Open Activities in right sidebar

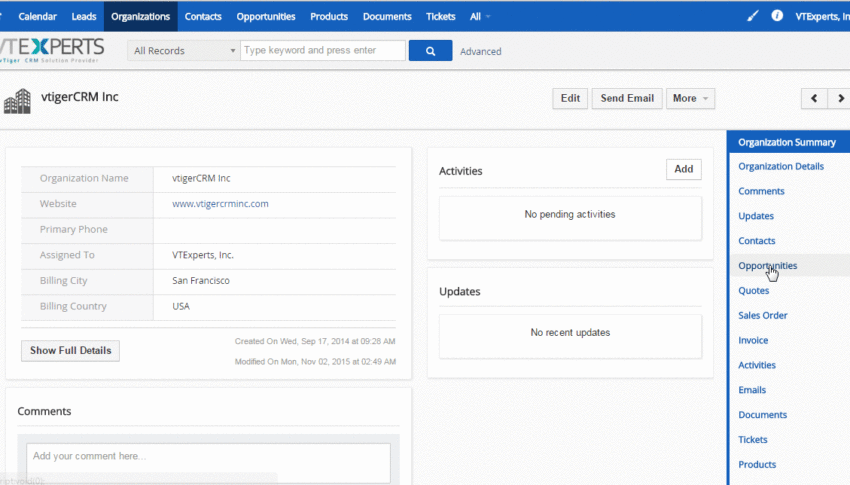coord(757,365)
